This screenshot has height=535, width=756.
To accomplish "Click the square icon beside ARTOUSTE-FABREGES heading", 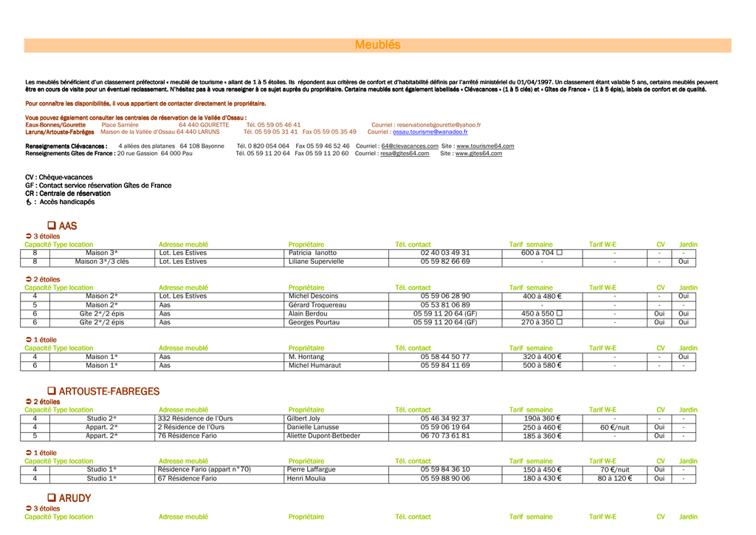I will point(52,391).
